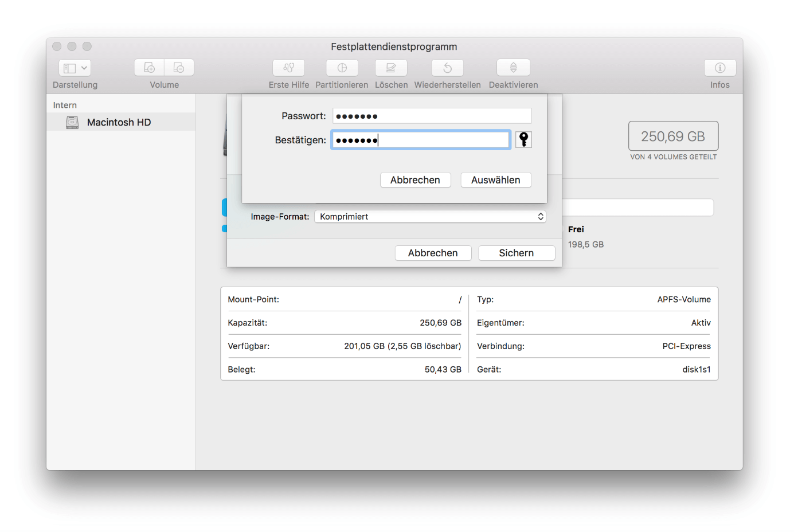Click the Wiederherstellen restore icon

pyautogui.click(x=448, y=68)
